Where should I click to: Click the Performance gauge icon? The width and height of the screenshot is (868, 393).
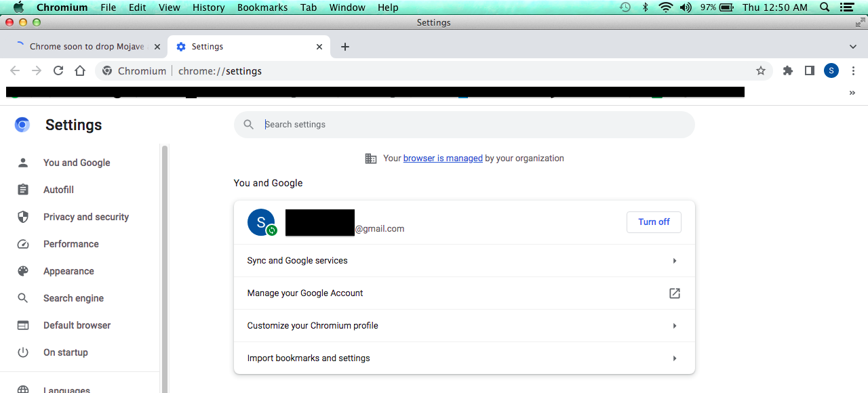click(x=23, y=244)
